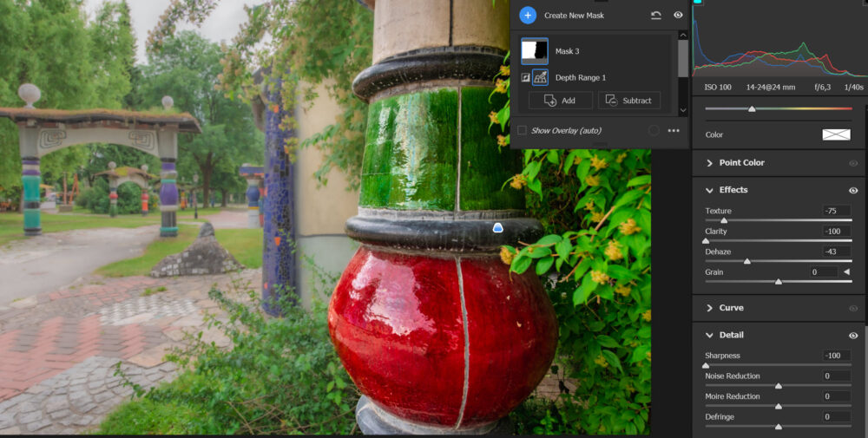This screenshot has height=438, width=868.
Task: Click the Grain disclosure triangle
Action: pos(846,272)
